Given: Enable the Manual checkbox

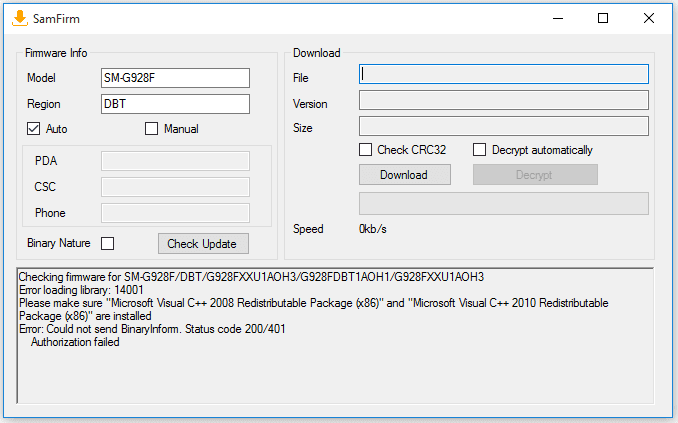Looking at the screenshot, I should tap(151, 128).
